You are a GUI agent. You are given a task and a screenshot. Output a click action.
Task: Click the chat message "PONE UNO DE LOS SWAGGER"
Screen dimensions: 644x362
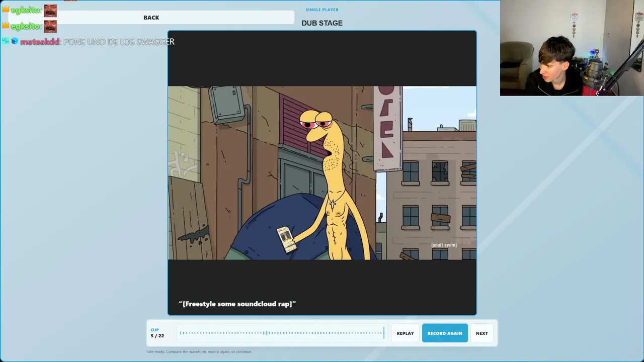point(119,42)
